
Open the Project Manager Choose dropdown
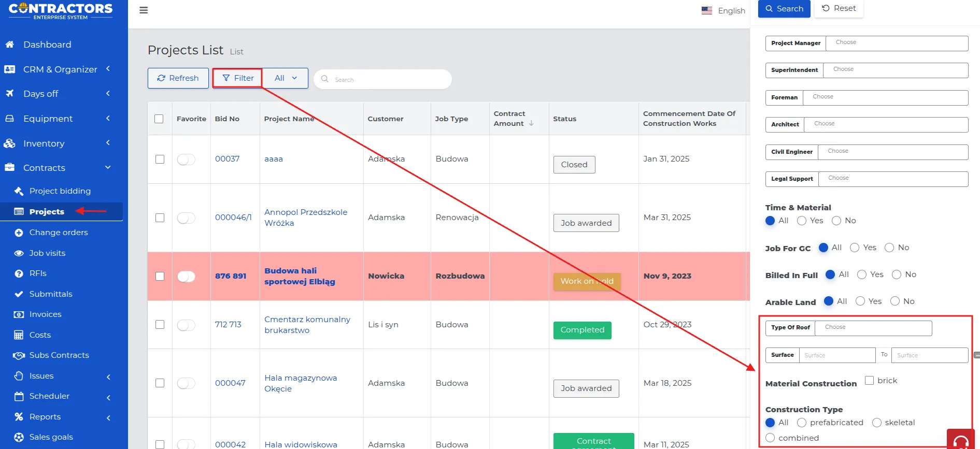click(897, 43)
